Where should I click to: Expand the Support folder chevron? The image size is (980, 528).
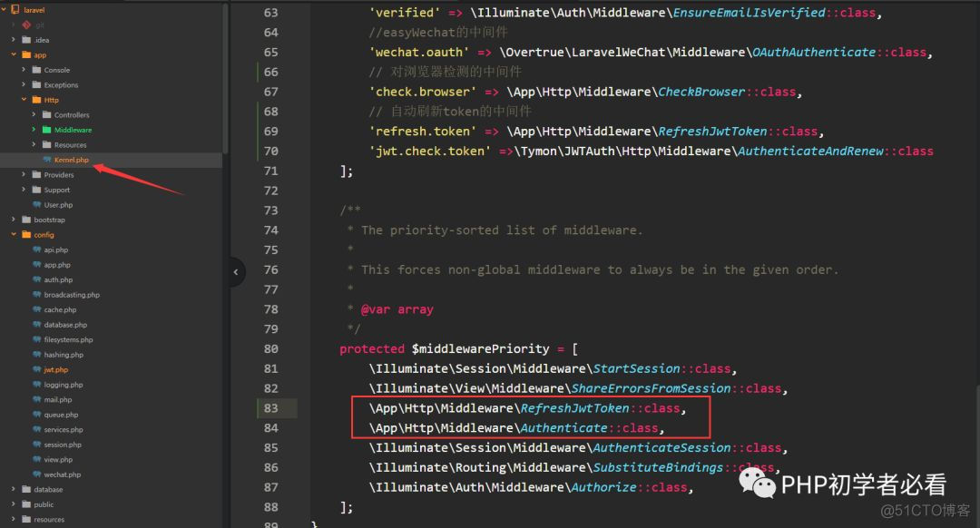[x=24, y=190]
